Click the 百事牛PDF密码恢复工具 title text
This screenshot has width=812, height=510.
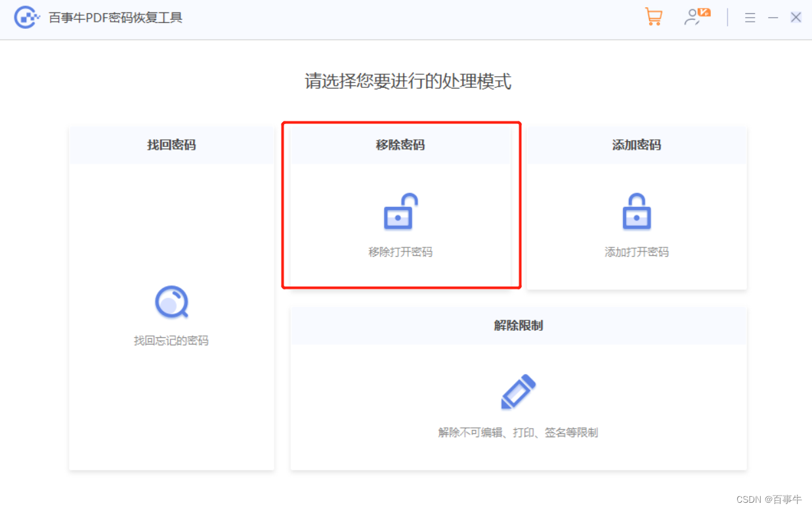click(116, 18)
